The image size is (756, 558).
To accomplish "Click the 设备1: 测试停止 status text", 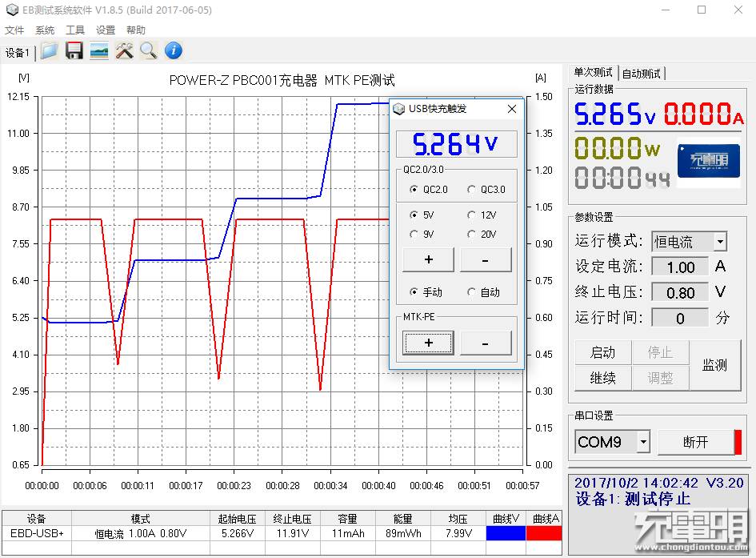I will 633,499.
